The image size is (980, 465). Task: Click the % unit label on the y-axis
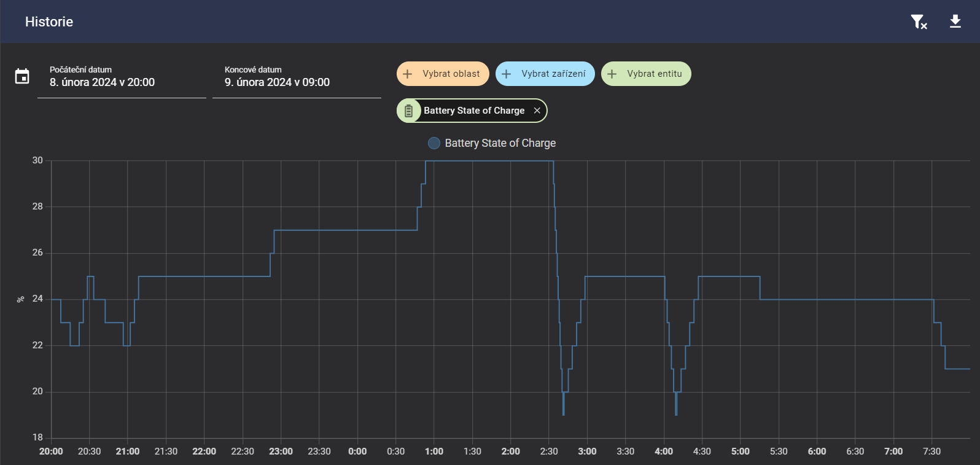click(x=20, y=299)
